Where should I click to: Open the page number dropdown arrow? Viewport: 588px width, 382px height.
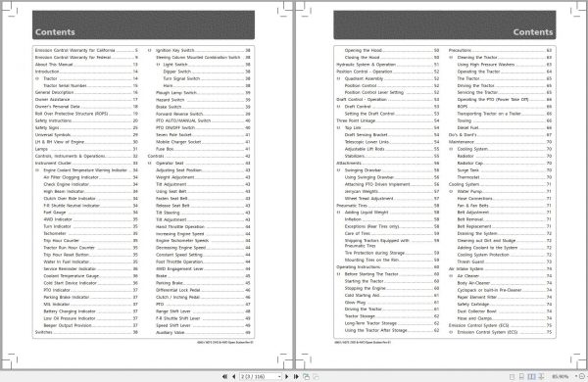click(279, 376)
